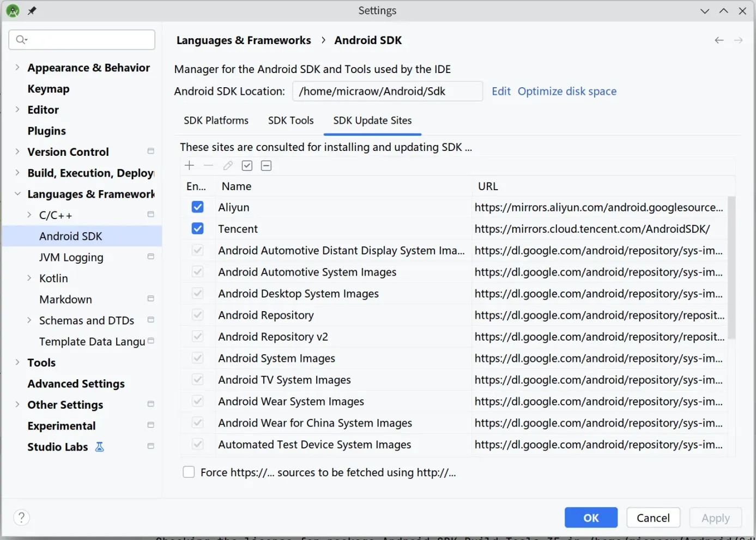This screenshot has height=540, width=756.
Task: Open the SDK Tools tab
Action: pos(291,120)
